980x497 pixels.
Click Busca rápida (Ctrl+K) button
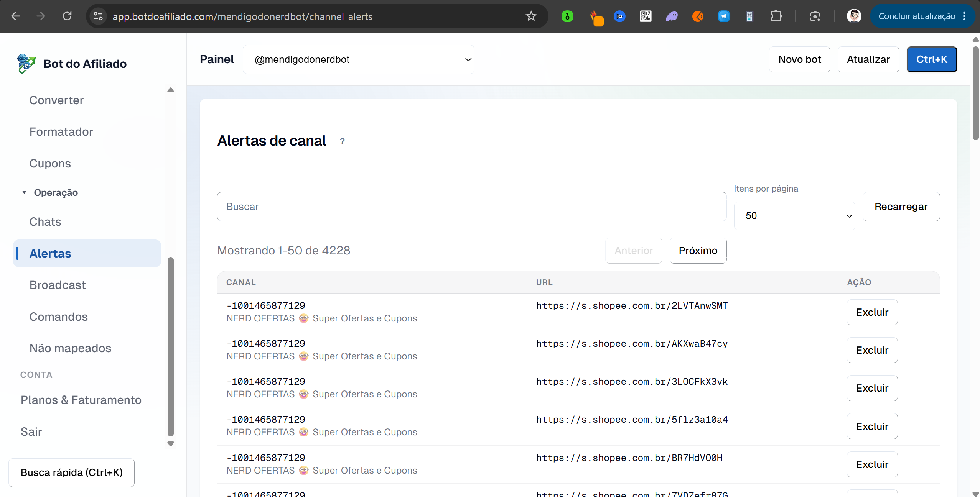click(x=72, y=472)
